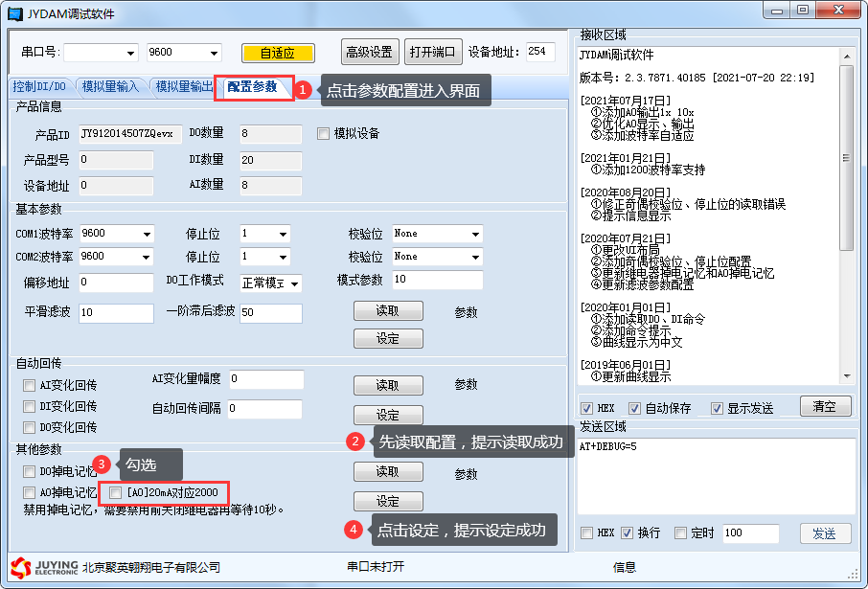
Task: Check the AI变化回传 option
Action: tap(30, 385)
